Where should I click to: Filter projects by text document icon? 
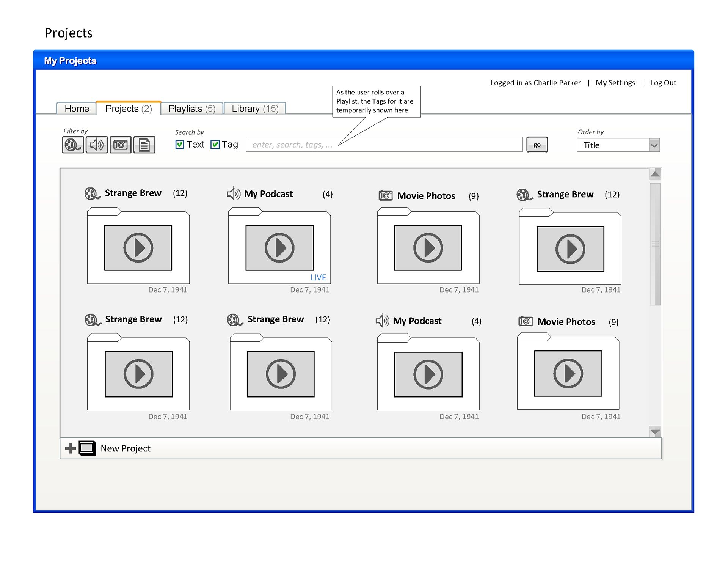[144, 145]
